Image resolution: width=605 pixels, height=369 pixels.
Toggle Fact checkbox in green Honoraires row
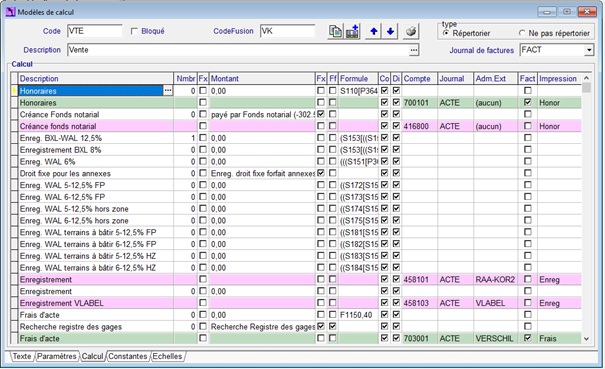click(x=527, y=103)
